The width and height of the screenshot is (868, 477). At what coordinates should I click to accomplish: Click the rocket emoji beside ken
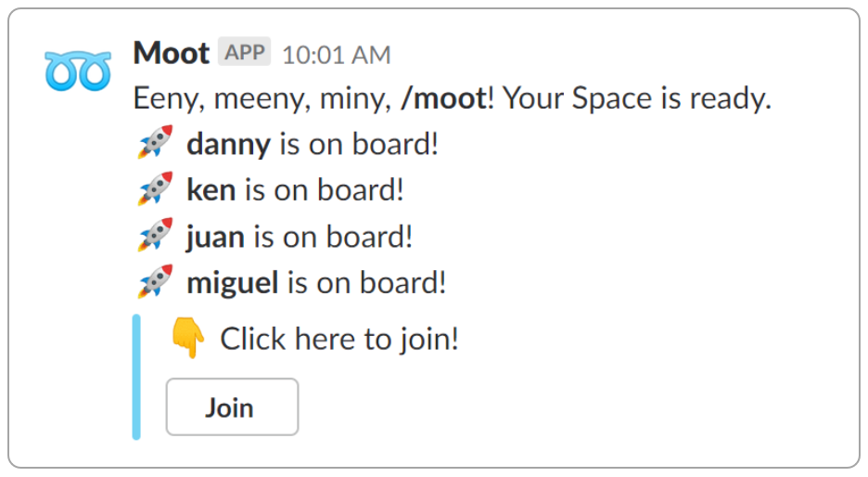click(155, 190)
